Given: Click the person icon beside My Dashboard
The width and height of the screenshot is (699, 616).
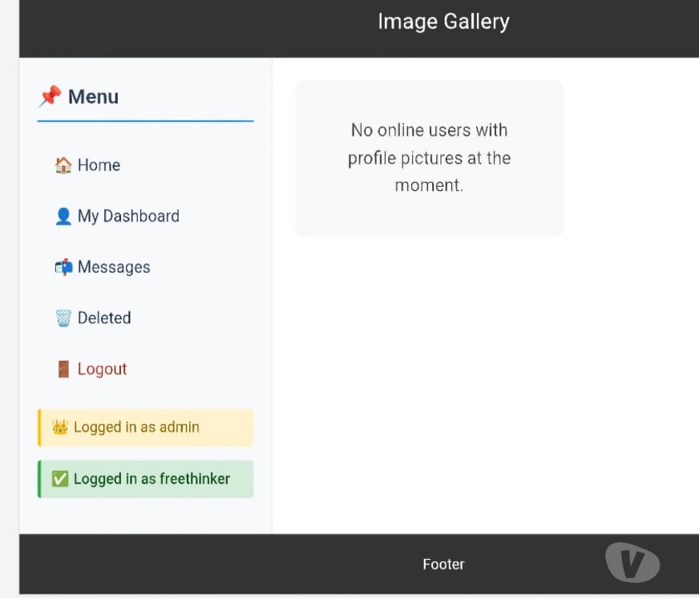Looking at the screenshot, I should [x=63, y=217].
